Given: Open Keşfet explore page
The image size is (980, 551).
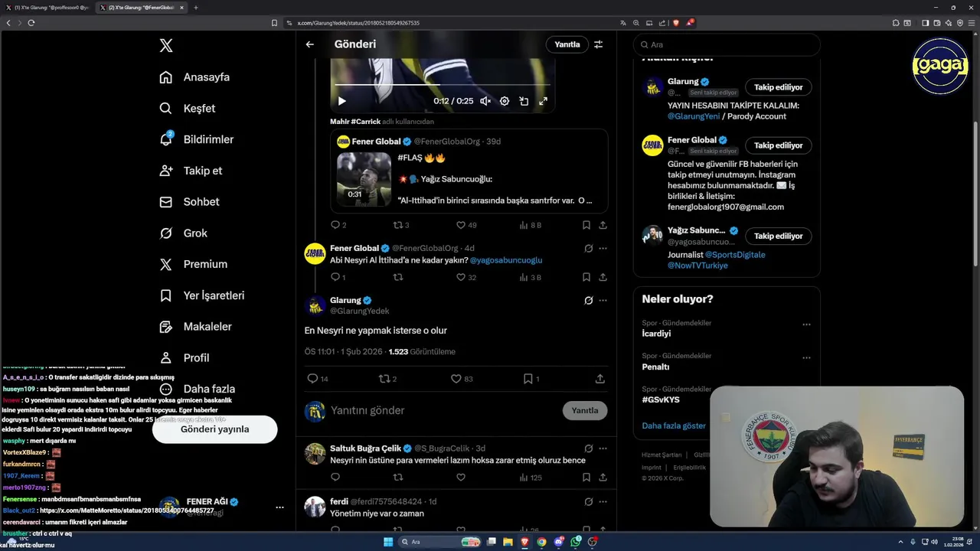Looking at the screenshot, I should tap(187, 109).
